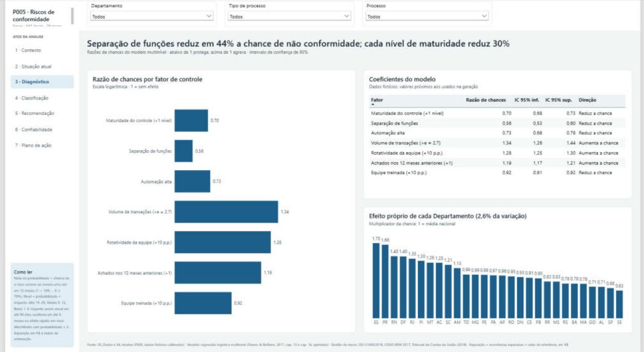Sort table by Fator column header
The width and height of the screenshot is (644, 352).
tap(377, 100)
